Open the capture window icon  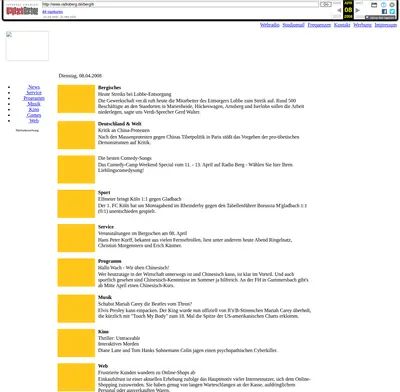pyautogui.click(x=374, y=5)
